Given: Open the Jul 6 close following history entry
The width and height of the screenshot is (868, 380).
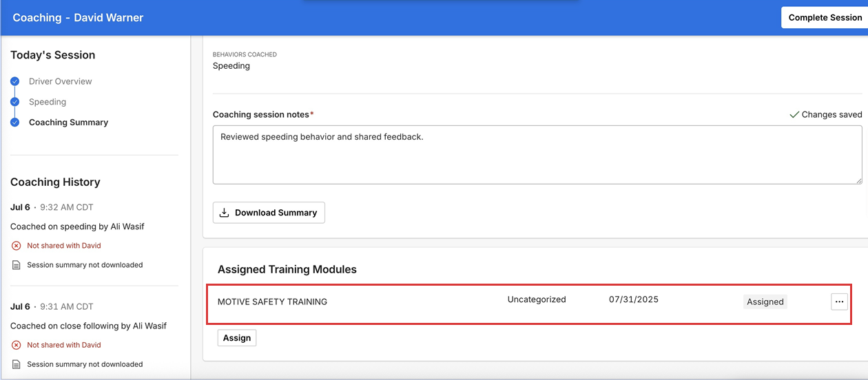Looking at the screenshot, I should (88, 326).
